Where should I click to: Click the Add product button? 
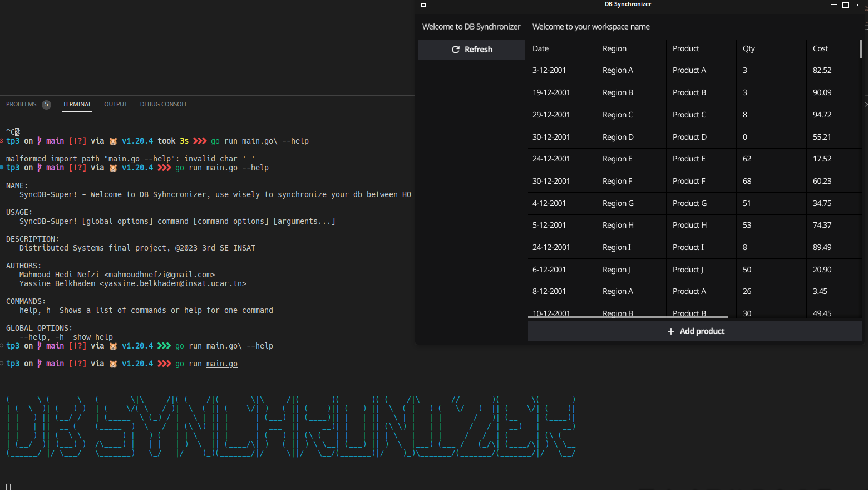[x=695, y=331]
